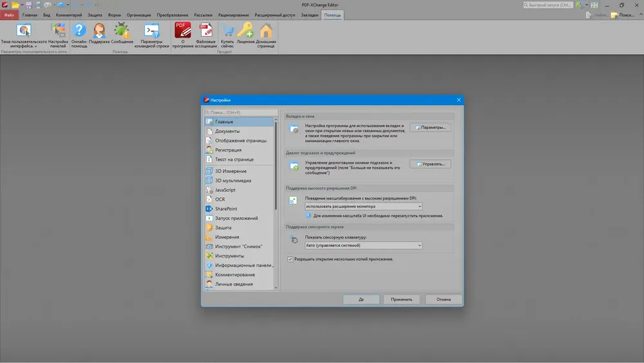Click the Применить button
Screen dimensions: 644x363
point(401,299)
